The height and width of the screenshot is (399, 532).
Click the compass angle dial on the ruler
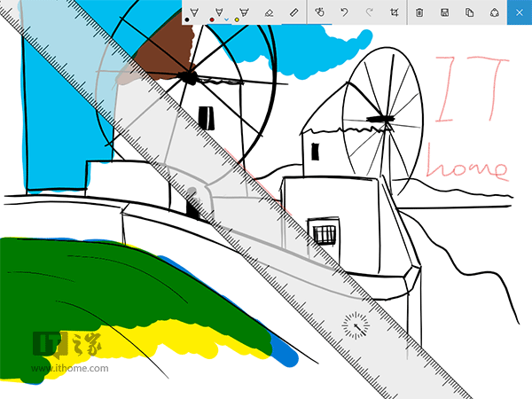[356, 326]
